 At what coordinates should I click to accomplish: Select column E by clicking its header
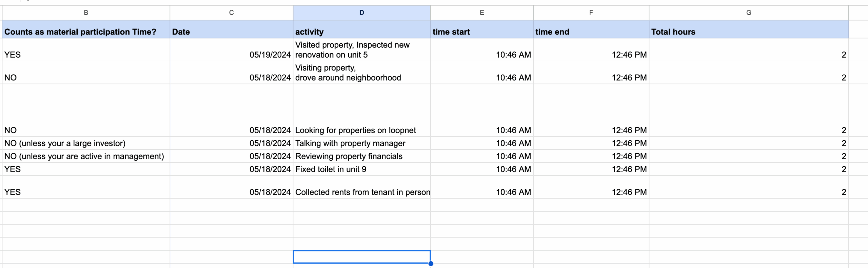coord(481,13)
